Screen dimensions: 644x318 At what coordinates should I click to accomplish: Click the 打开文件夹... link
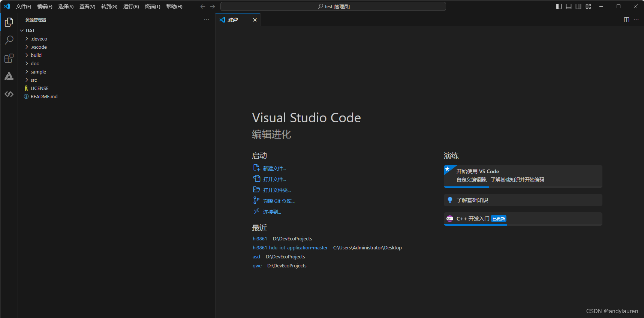277,190
